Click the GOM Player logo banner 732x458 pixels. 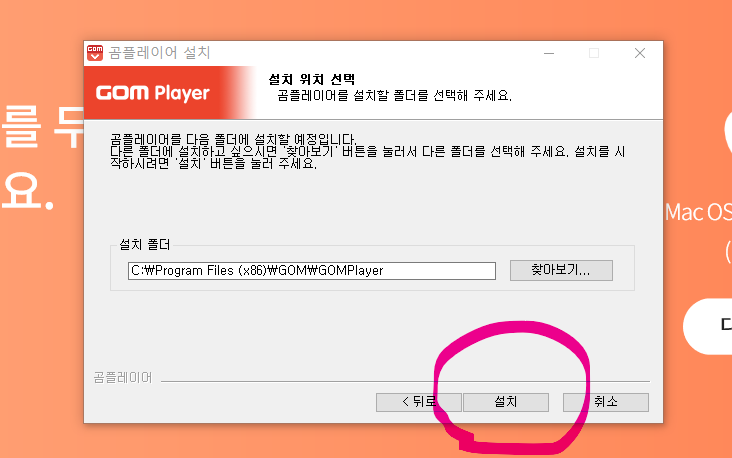click(x=153, y=93)
